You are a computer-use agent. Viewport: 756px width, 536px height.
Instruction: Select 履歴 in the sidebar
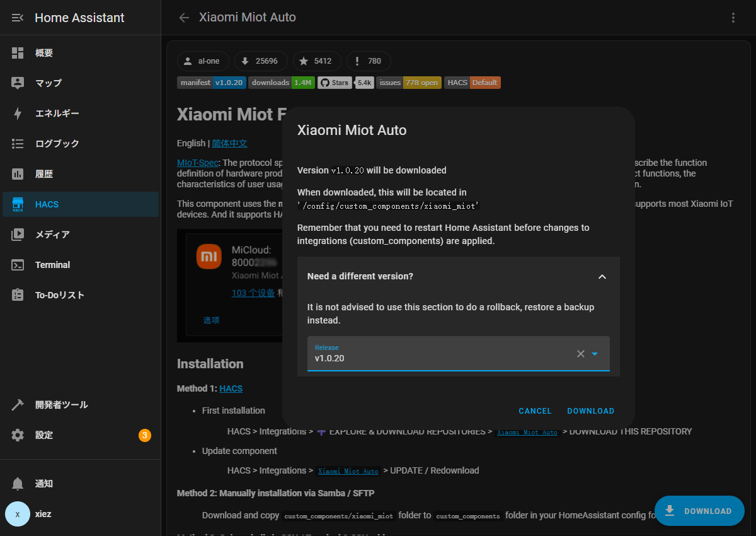tap(81, 174)
